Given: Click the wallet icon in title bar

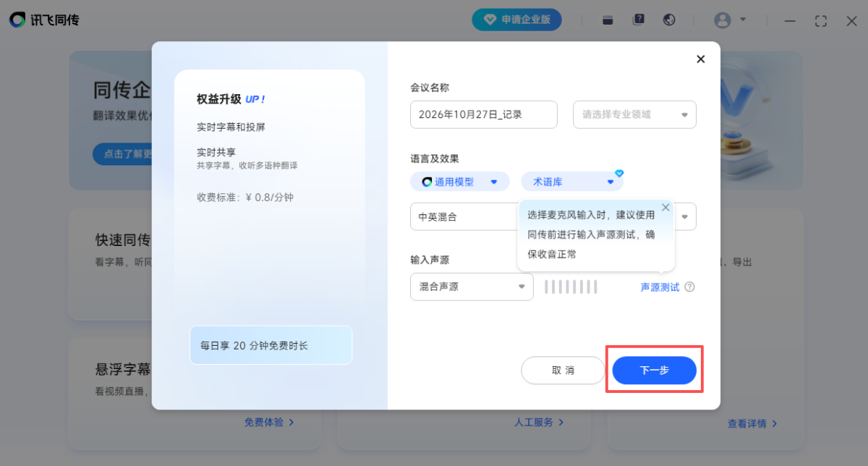Looking at the screenshot, I should click(x=608, y=20).
